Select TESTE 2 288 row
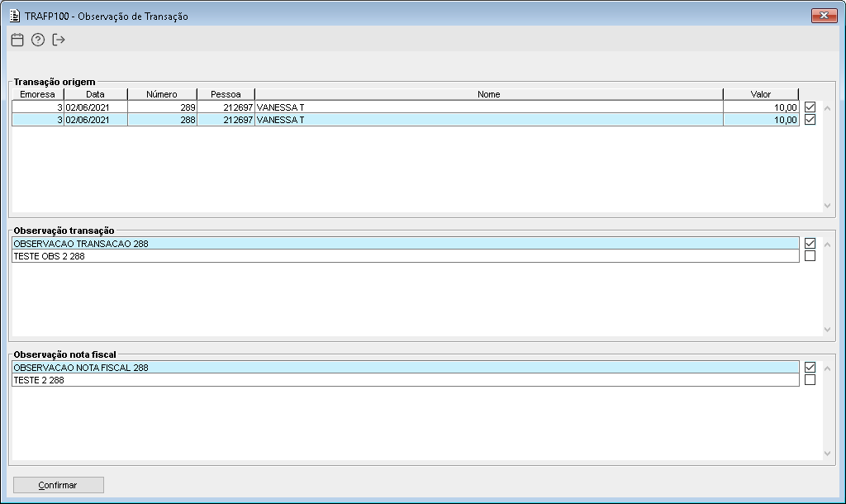Viewport: 846px width, 504px height. pos(405,380)
